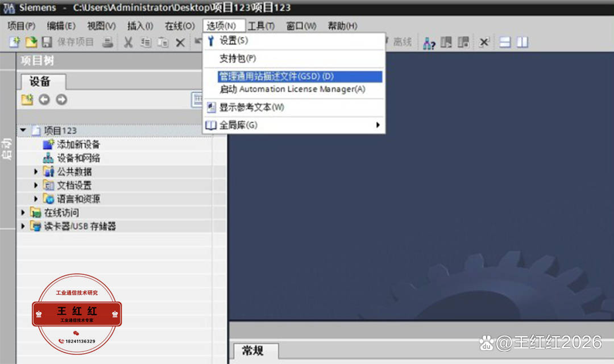Click the 保存项目 toolbar label
The width and height of the screenshot is (614, 364).
point(76,42)
